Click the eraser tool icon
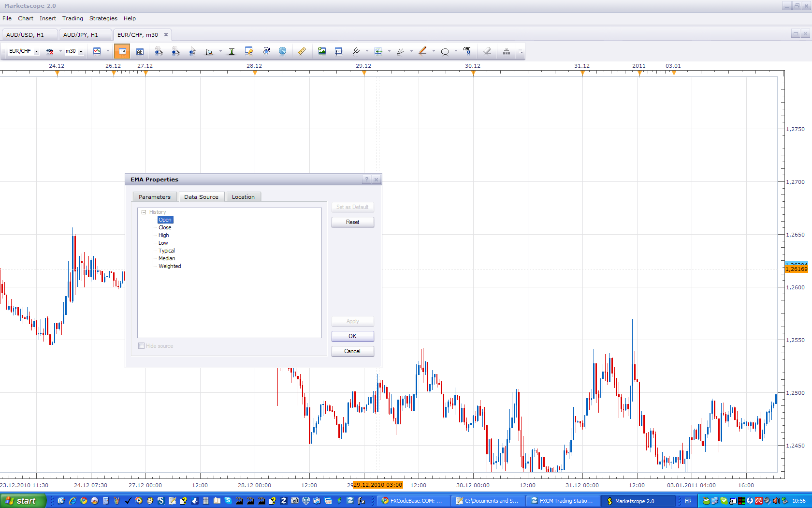 click(x=487, y=51)
